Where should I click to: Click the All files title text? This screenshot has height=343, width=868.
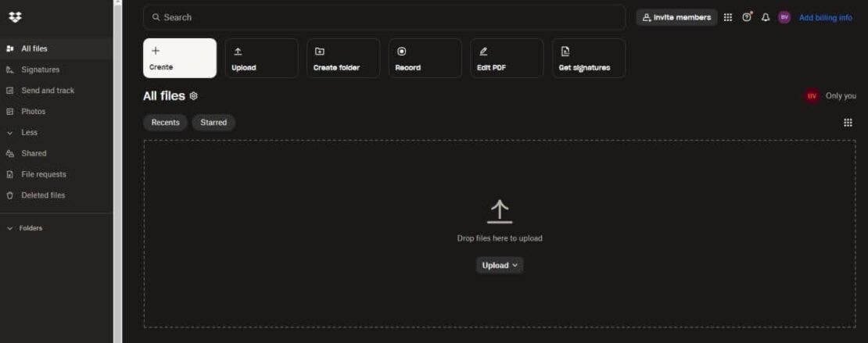click(x=164, y=96)
